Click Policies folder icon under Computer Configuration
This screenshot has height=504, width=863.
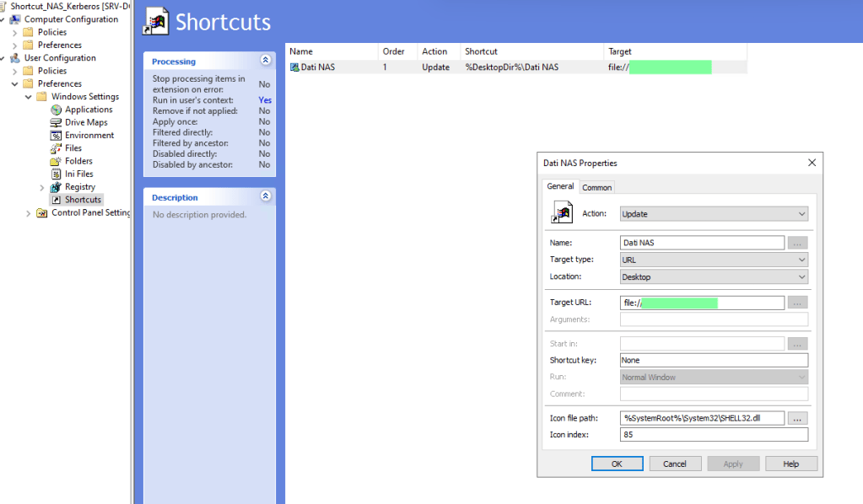pos(28,32)
